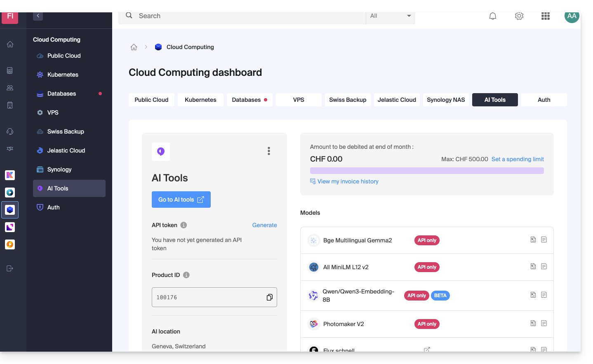Open the apps grid launcher
The height and width of the screenshot is (364, 593).
pyautogui.click(x=545, y=16)
